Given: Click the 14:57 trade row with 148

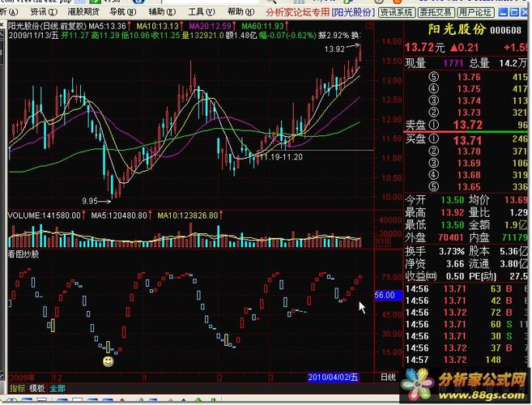Looking at the screenshot, I should (x=467, y=360).
